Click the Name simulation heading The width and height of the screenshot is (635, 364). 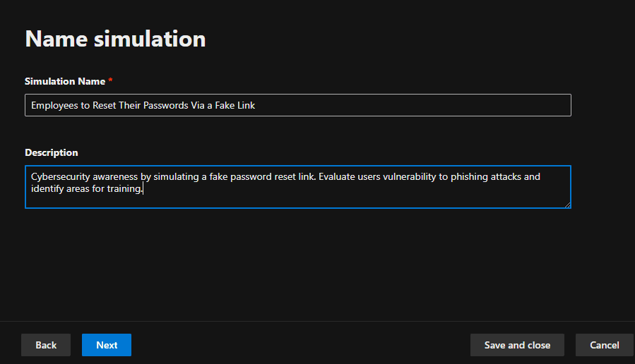click(x=115, y=39)
